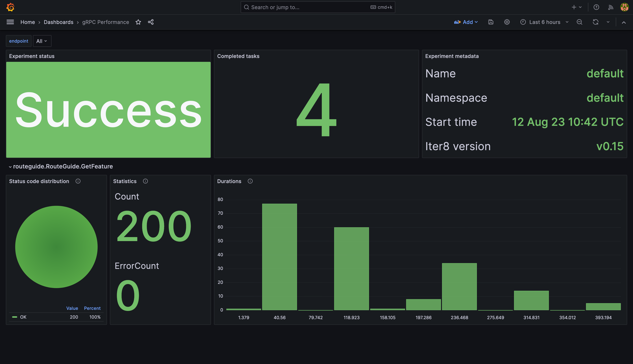This screenshot has width=633, height=364.
Task: Go to Dashboards breadcrumb
Action: [x=59, y=22]
